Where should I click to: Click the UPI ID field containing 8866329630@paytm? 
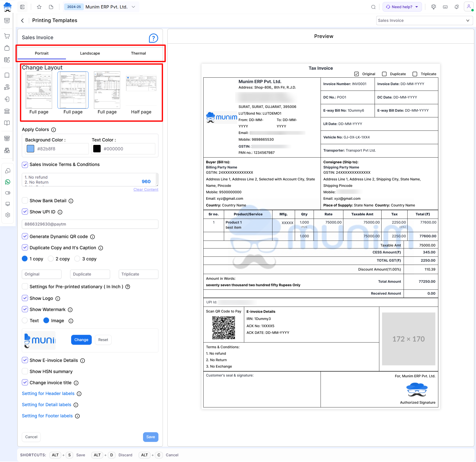pyautogui.click(x=90, y=224)
